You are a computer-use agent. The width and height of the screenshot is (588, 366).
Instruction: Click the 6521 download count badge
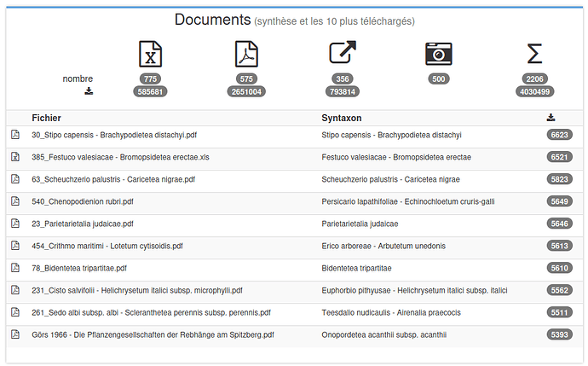[x=560, y=157]
